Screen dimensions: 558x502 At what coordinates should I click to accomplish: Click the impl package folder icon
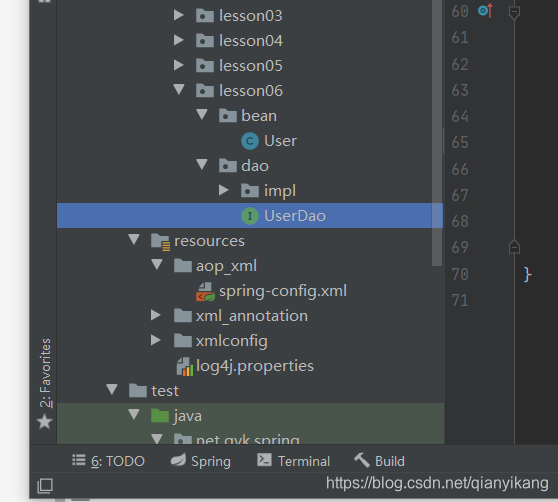tap(250, 191)
